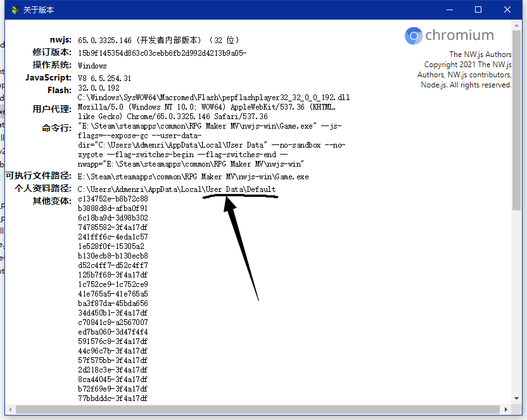This screenshot has width=527, height=420.
Task: Click the variation c134752e-b8b72c88
Action: coord(113,199)
